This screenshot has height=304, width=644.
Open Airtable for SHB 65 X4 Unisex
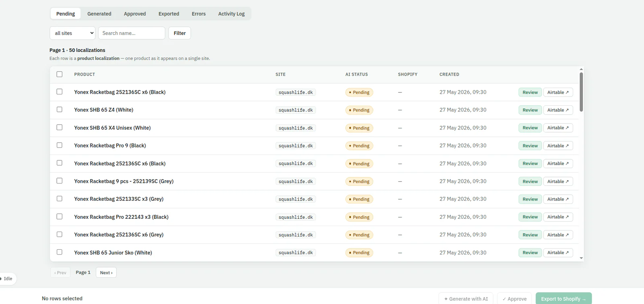tap(558, 128)
